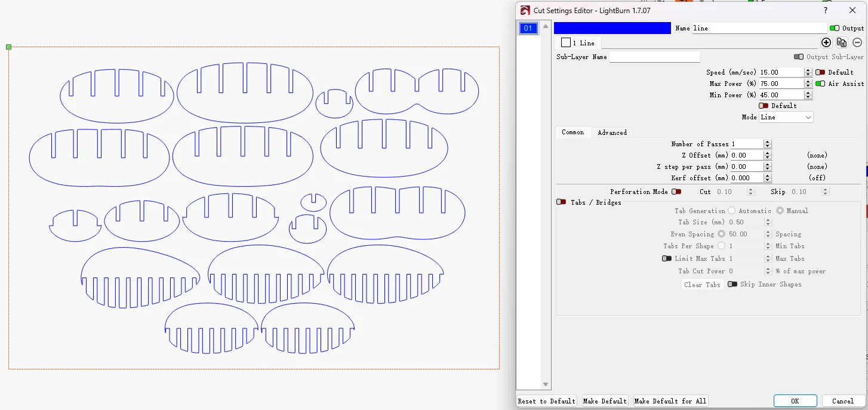Click the Z step per pass field

pos(747,167)
